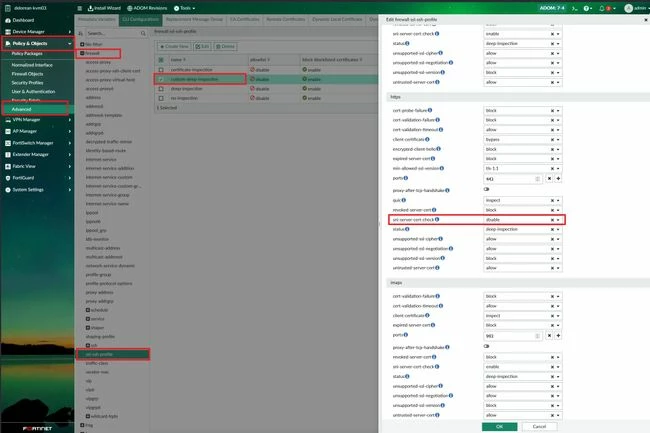Open the CLI console icon in the header
650x433 pixels.
tap(575, 8)
